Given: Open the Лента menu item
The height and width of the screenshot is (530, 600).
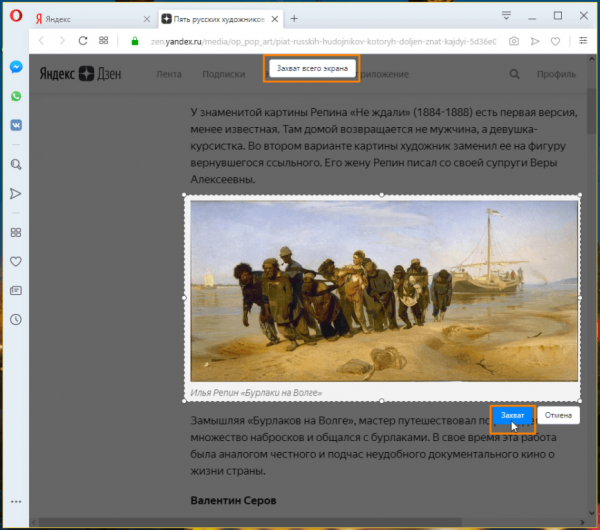Looking at the screenshot, I should [169, 74].
